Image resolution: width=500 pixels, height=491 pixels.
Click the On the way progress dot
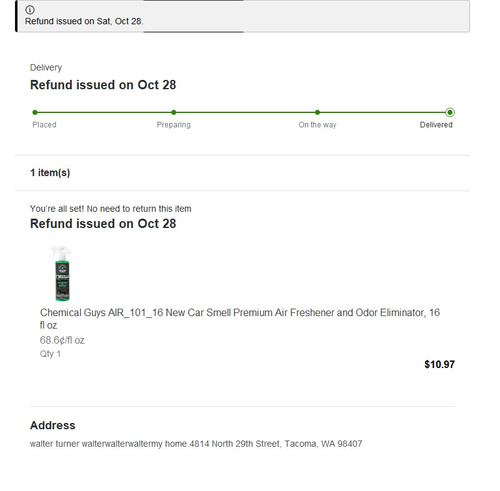[317, 112]
